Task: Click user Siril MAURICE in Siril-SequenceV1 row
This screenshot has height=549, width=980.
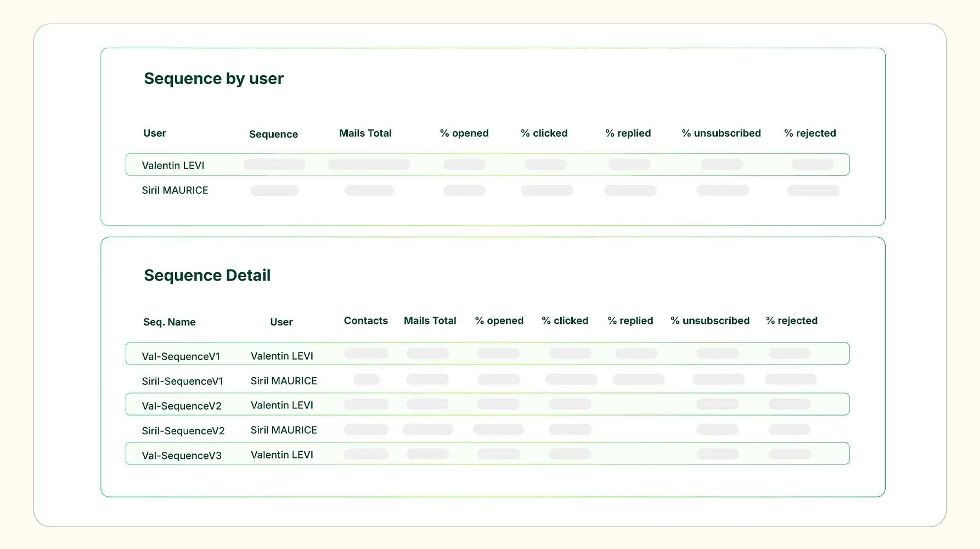Action: click(x=284, y=380)
